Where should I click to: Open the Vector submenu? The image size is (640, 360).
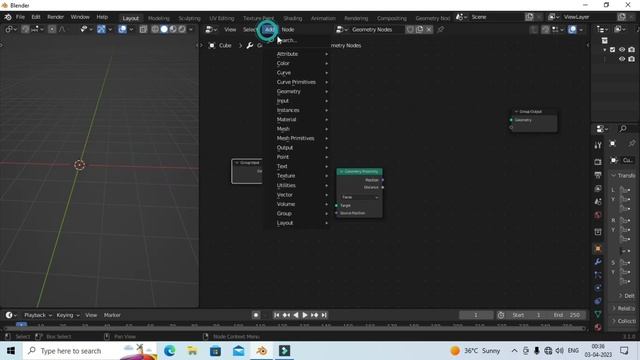coord(302,195)
